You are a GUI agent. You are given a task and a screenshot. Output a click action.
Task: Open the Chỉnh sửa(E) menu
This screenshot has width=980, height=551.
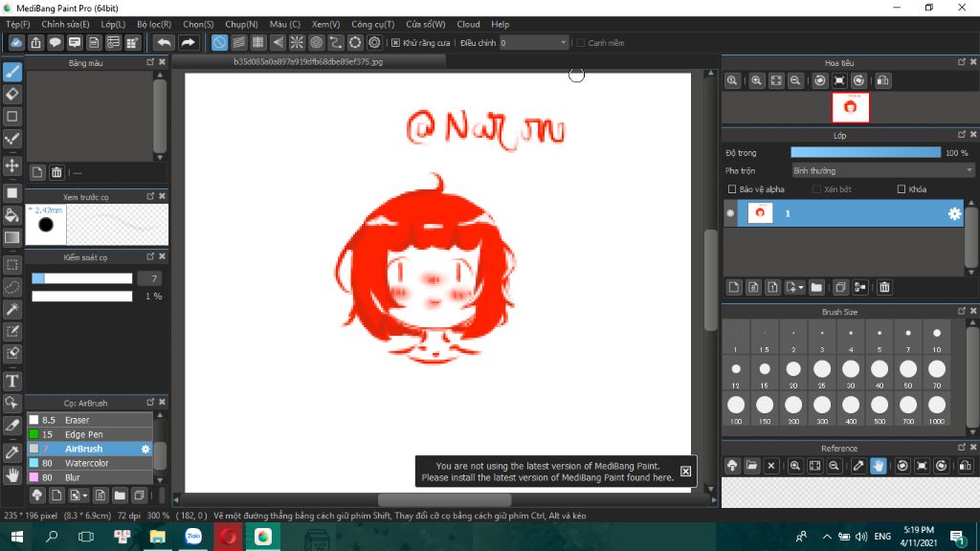(65, 24)
